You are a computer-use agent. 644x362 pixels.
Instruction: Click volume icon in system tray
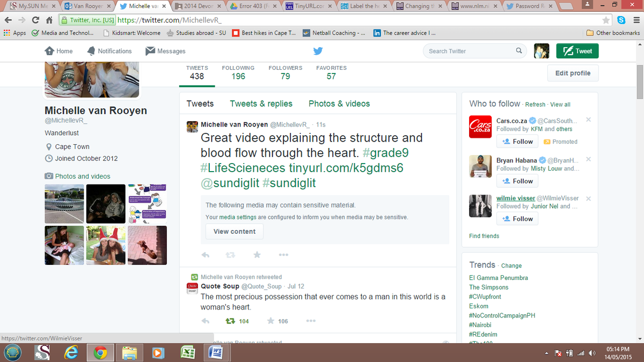(x=592, y=353)
